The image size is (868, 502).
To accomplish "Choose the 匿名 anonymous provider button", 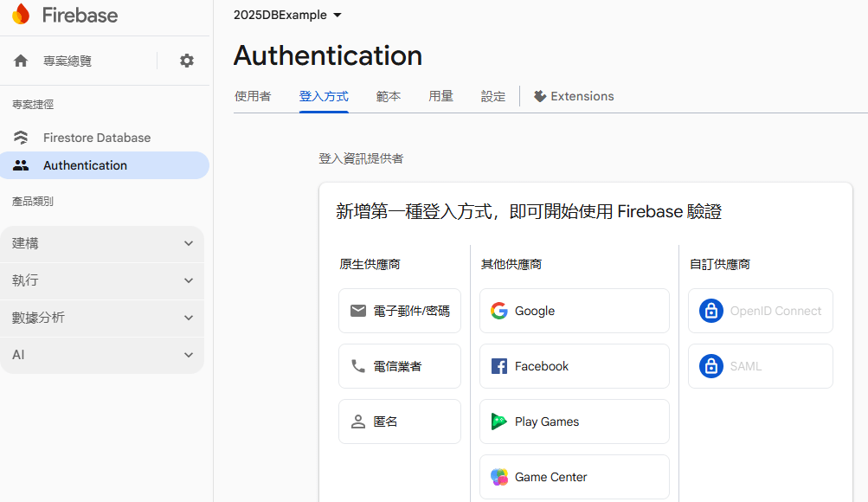I will click(400, 422).
